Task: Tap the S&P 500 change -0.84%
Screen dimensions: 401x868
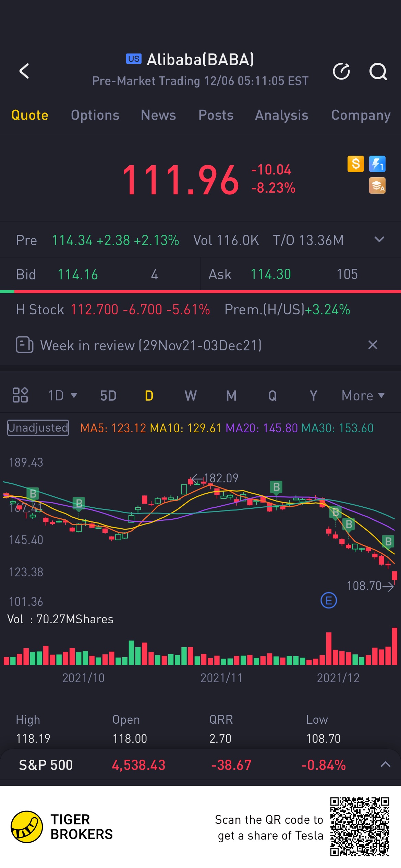Action: coord(324,765)
